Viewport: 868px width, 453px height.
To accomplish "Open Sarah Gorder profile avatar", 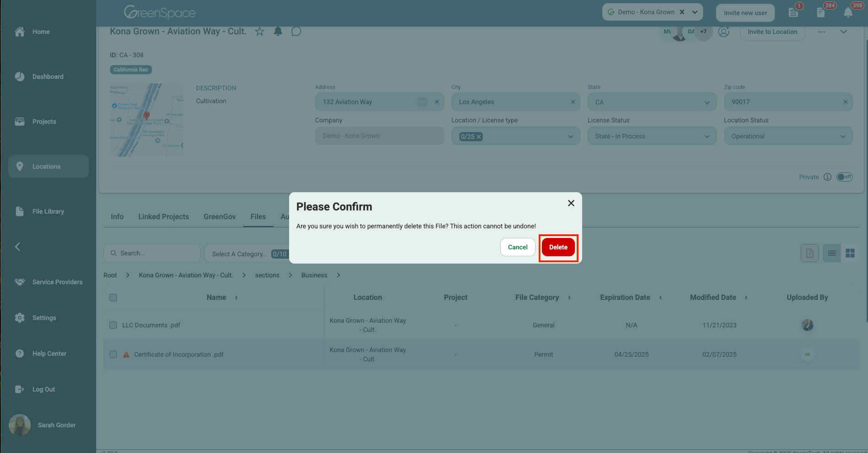I will click(x=20, y=425).
